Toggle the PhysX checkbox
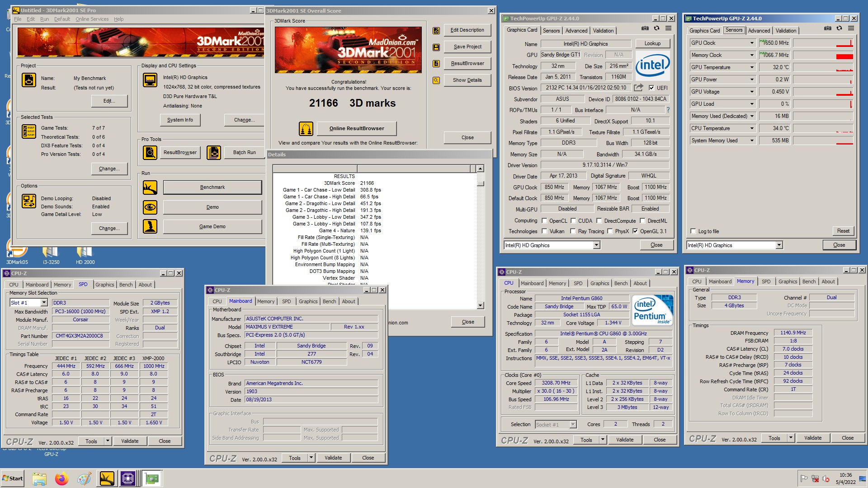Viewport: 868px width, 488px height. point(610,231)
